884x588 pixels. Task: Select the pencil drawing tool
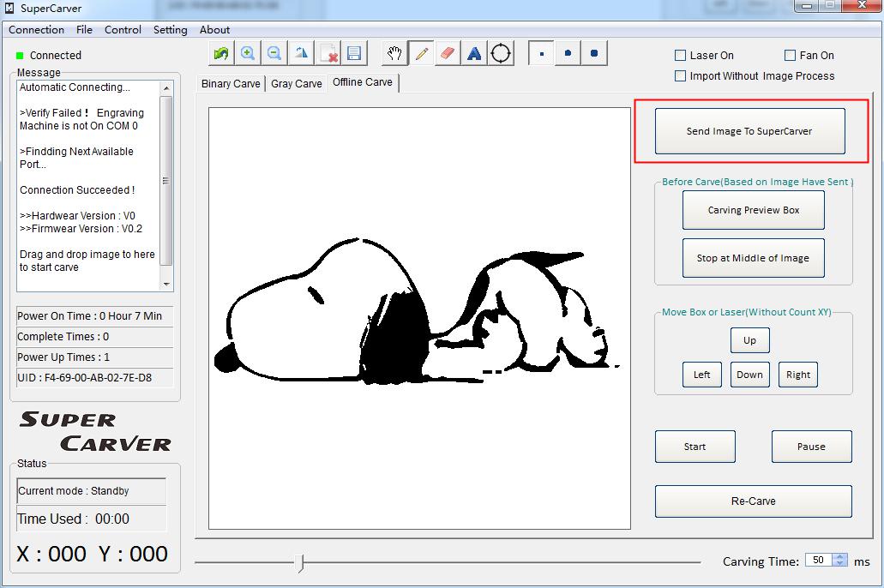click(421, 53)
